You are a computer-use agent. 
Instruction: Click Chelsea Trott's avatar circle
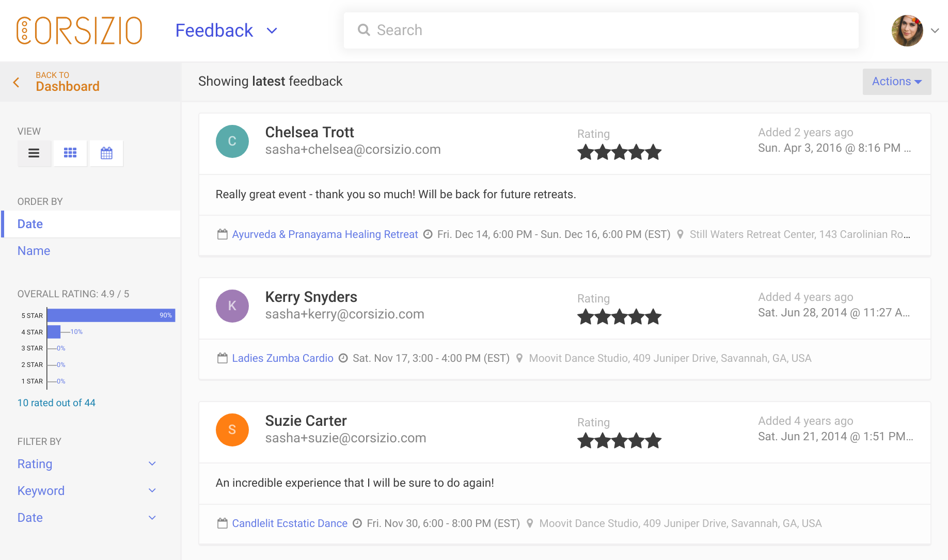232,141
